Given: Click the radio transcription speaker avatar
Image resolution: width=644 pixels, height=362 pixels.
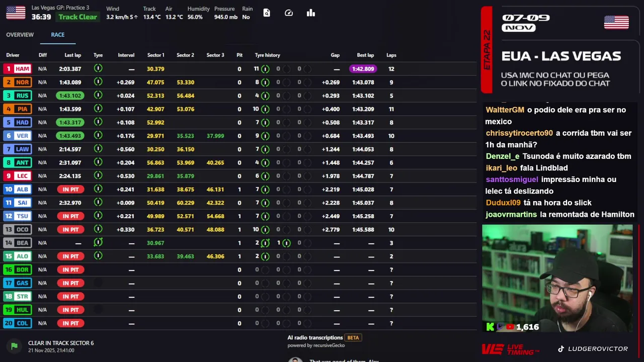Looking at the screenshot, I should [x=295, y=359].
